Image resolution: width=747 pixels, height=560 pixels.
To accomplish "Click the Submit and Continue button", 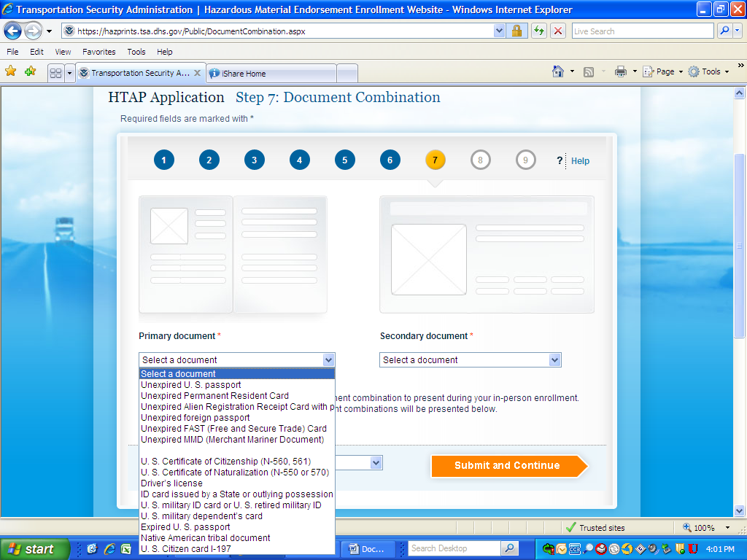I will [x=508, y=466].
